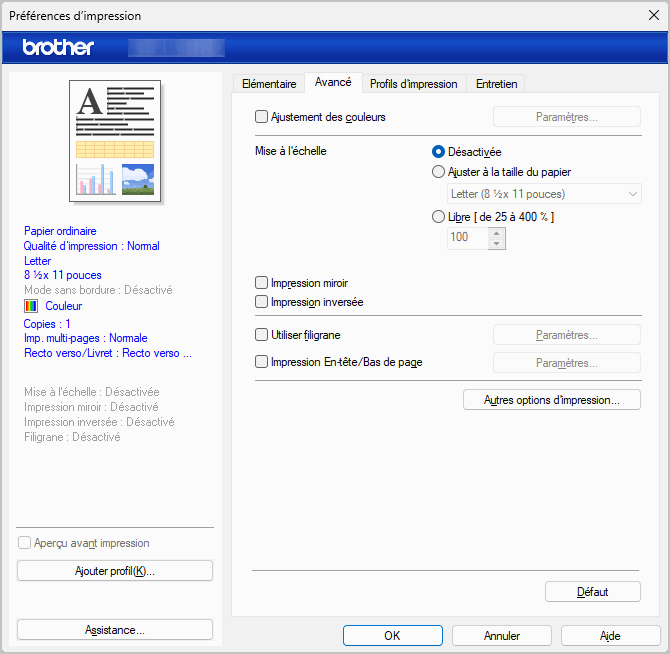This screenshot has width=670, height=654.
Task: Click the Brother logo in the header
Action: (58, 47)
